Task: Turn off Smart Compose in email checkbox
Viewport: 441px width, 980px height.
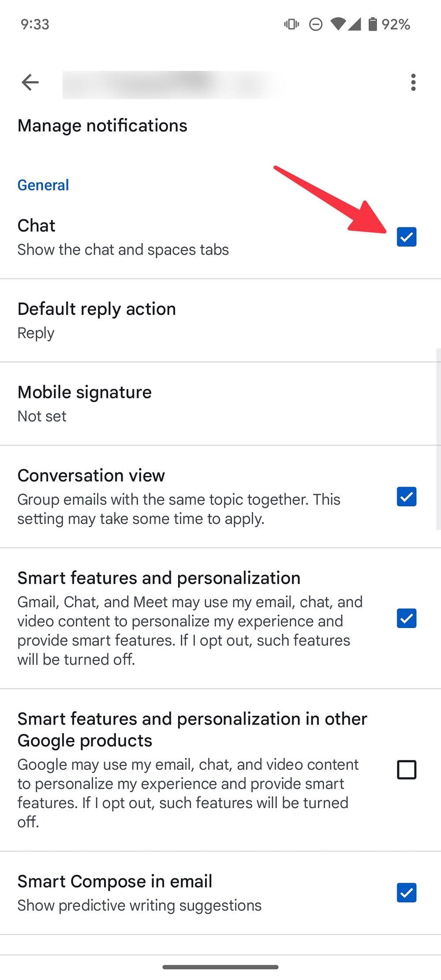Action: pos(406,893)
